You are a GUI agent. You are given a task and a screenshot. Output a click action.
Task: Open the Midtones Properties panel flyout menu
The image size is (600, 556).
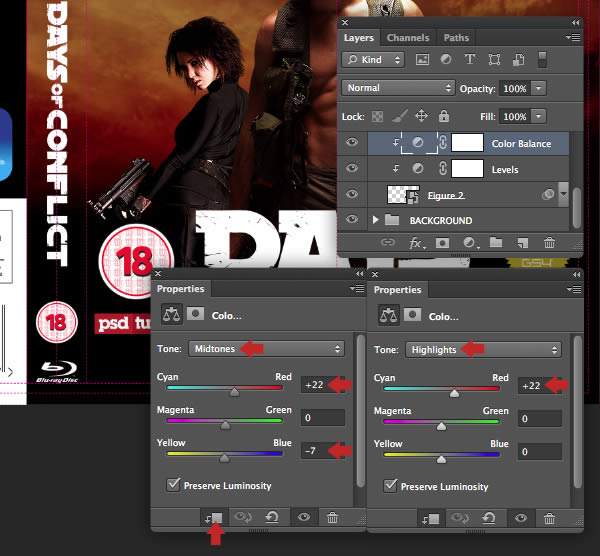357,289
